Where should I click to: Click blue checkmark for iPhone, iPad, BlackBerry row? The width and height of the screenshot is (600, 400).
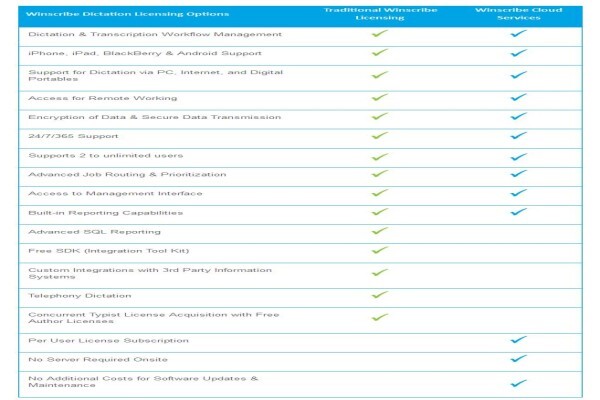(518, 52)
